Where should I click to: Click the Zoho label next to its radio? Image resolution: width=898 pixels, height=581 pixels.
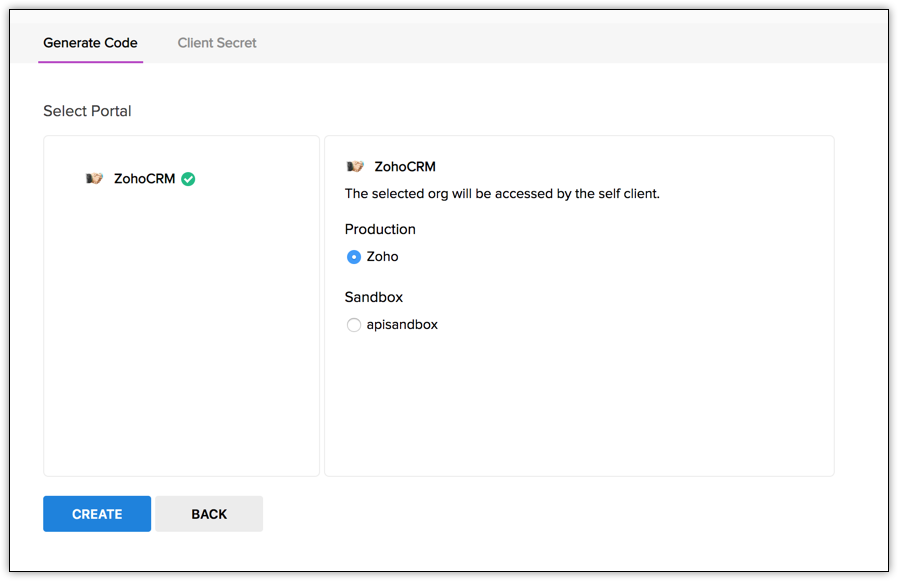[383, 257]
